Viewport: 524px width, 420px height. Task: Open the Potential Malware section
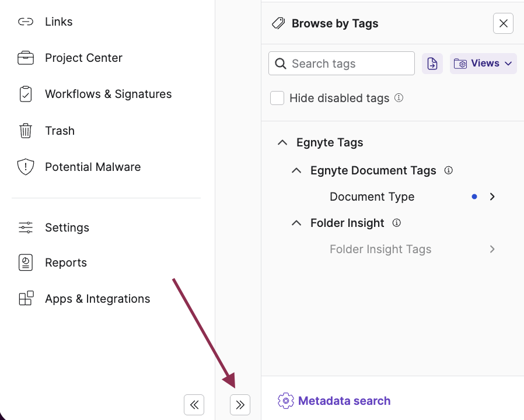coord(93,167)
